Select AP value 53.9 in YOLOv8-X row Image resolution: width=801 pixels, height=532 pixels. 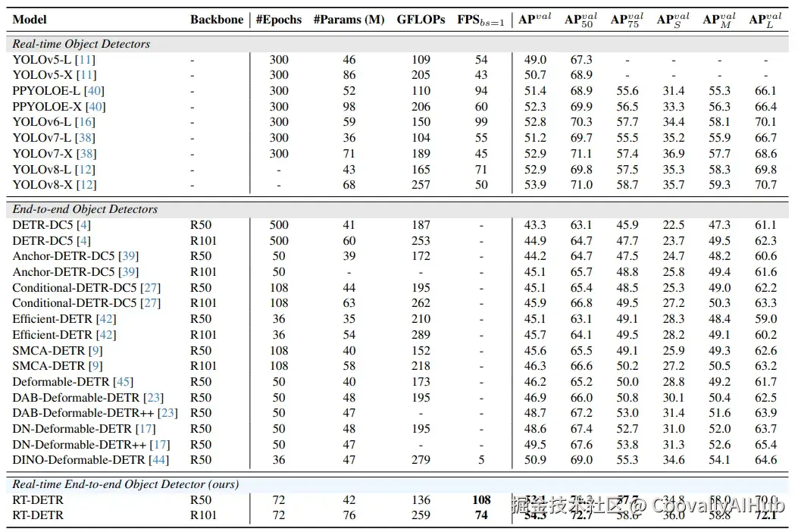[x=535, y=185]
